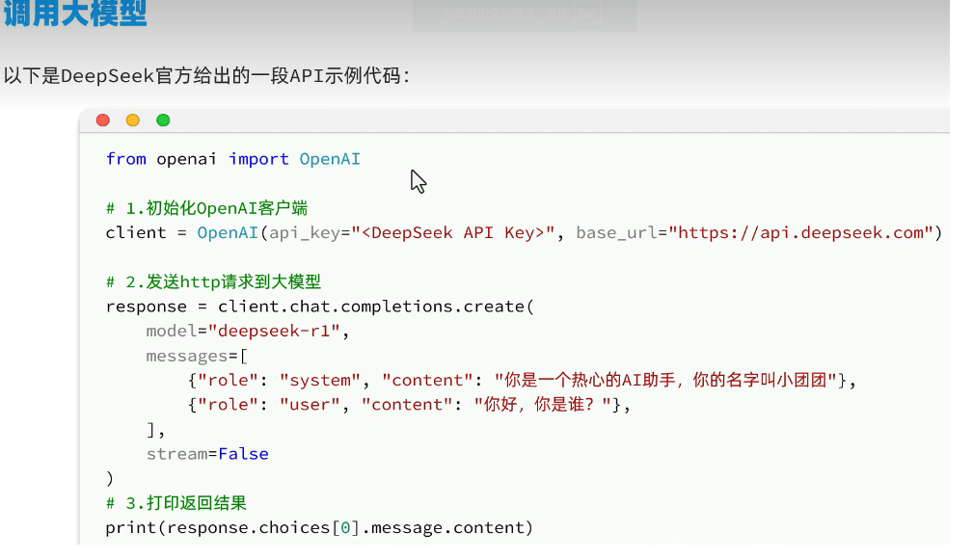Screen dimensions: 973x560
Task: Click the line 'from openai import OpenAI'
Action: tap(232, 159)
